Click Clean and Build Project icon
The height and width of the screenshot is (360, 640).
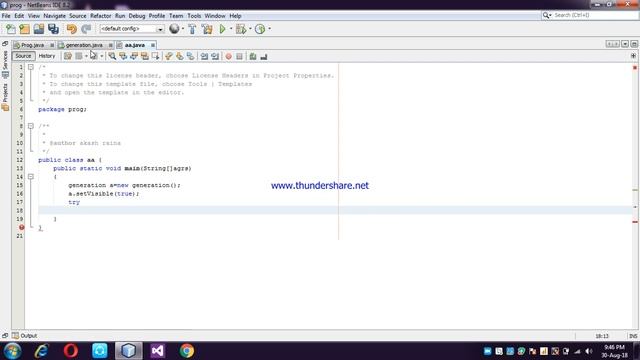pos(207,29)
